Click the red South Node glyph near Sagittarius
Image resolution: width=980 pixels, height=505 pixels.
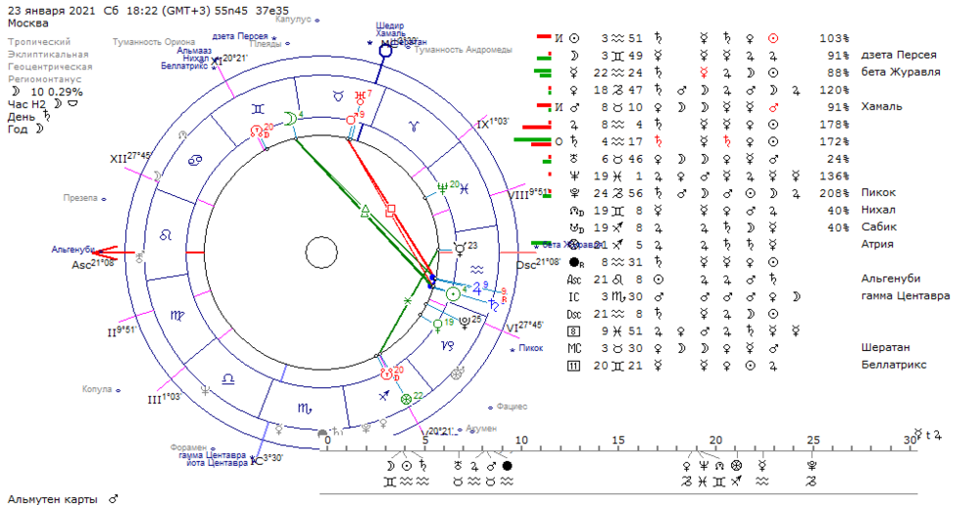click(x=387, y=375)
